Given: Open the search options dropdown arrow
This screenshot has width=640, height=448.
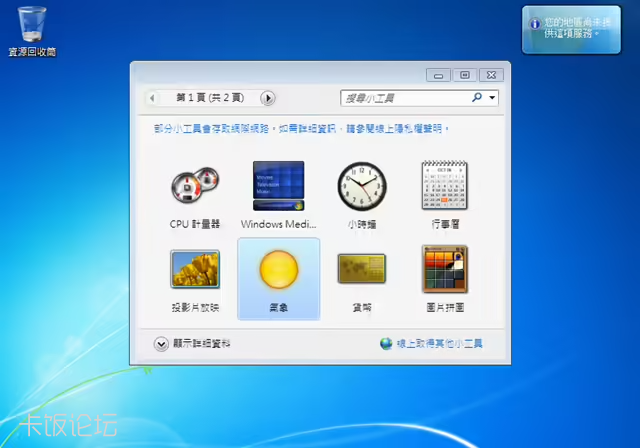Looking at the screenshot, I should tap(492, 98).
